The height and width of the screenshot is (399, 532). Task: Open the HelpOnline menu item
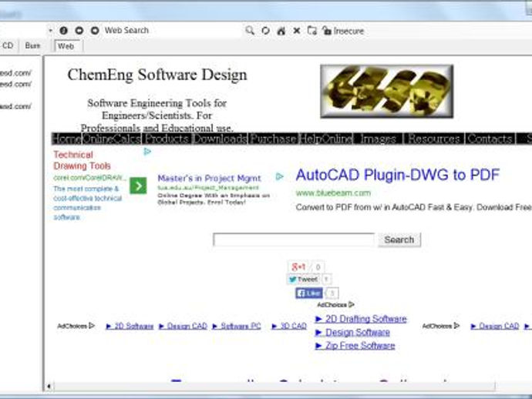click(325, 139)
